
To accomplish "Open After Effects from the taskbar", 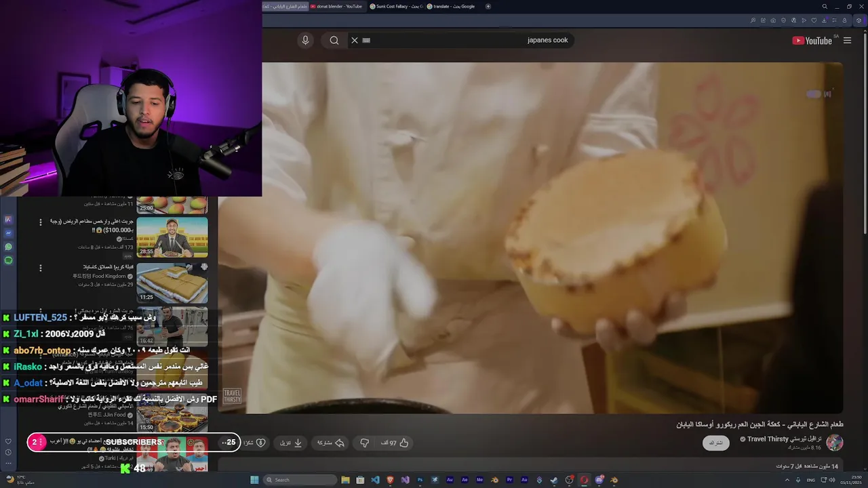I will (x=465, y=480).
